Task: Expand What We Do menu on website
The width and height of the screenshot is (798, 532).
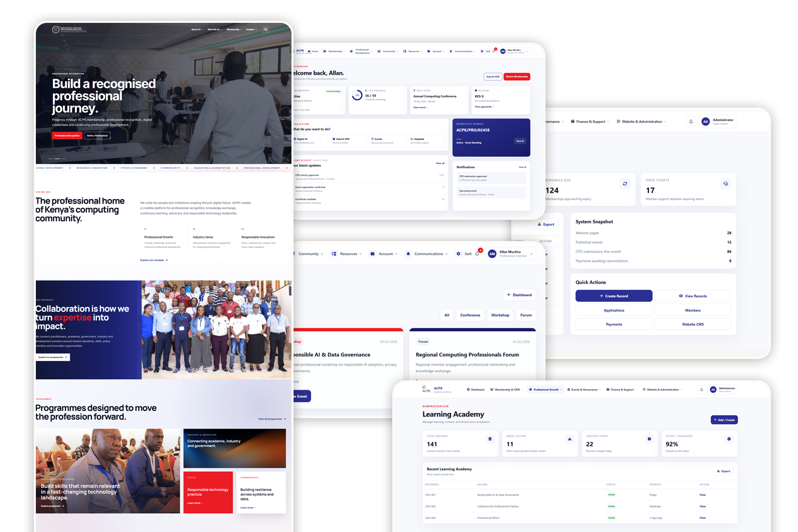Action: (215, 30)
